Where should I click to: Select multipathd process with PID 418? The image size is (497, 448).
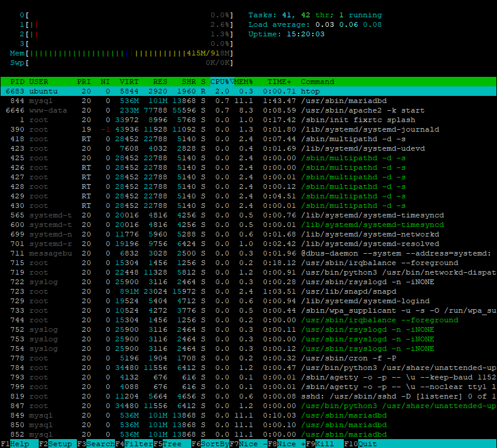(x=248, y=139)
